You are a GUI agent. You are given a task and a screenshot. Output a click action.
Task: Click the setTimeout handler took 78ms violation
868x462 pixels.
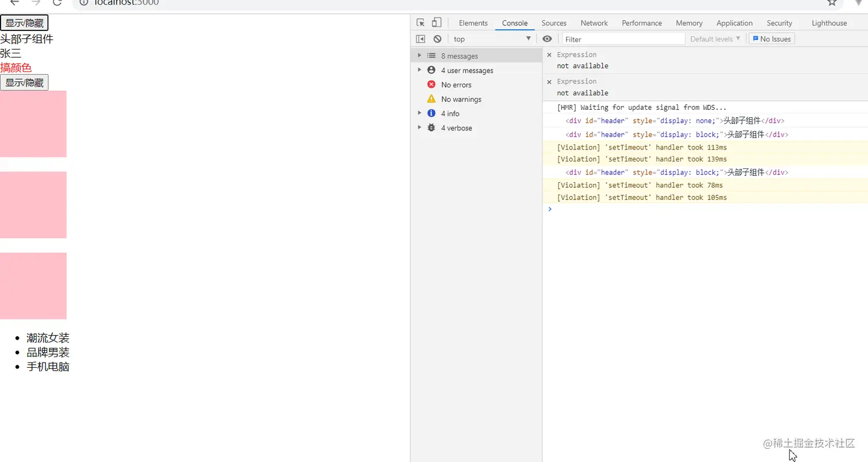point(640,186)
